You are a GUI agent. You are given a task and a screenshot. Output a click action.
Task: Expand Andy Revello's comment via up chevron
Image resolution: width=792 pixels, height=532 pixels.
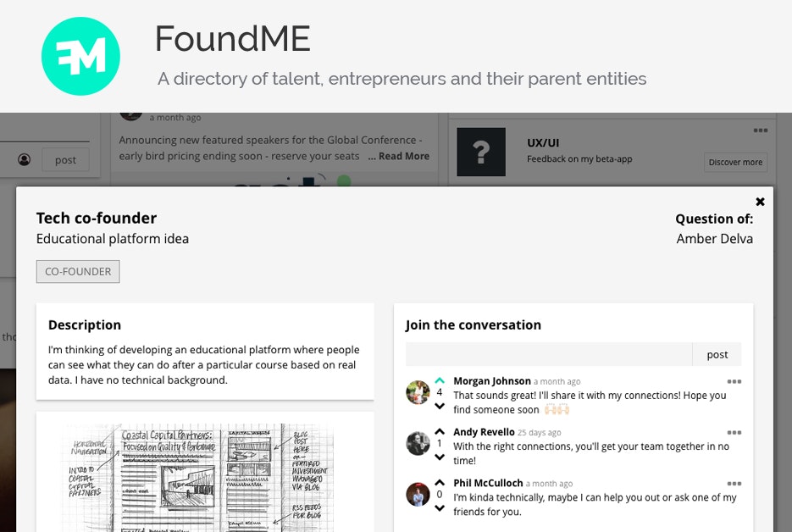440,430
